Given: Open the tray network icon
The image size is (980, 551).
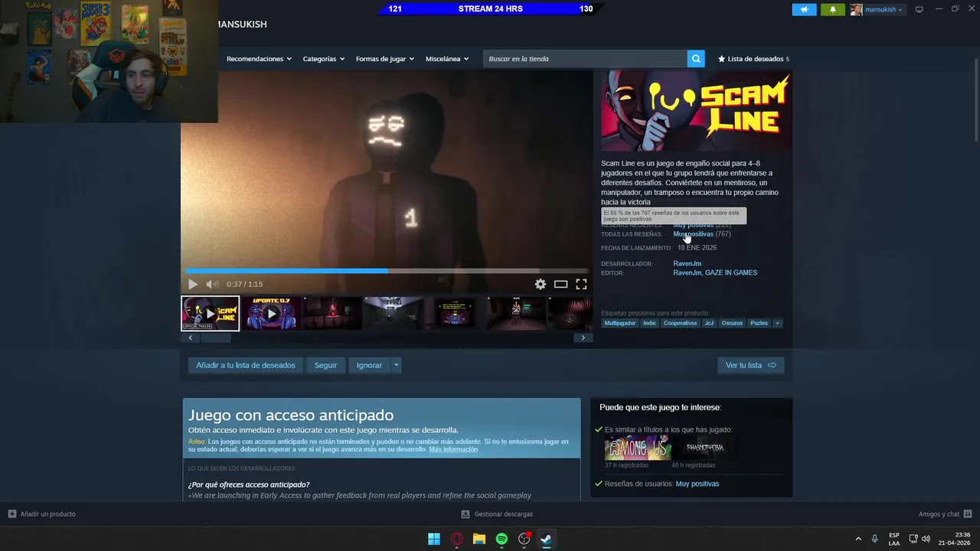Looking at the screenshot, I should 913,539.
